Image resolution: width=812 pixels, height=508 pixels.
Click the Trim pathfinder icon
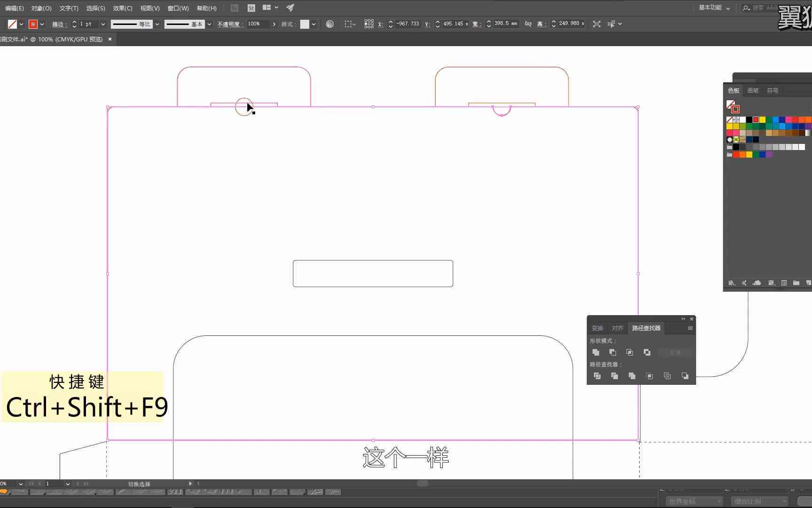pyautogui.click(x=615, y=376)
